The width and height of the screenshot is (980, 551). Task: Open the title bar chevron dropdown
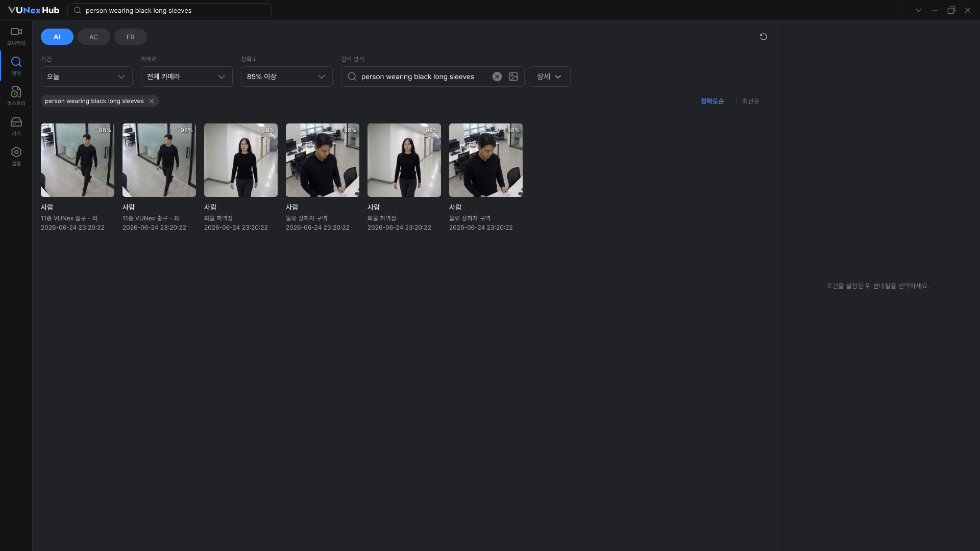coord(918,10)
